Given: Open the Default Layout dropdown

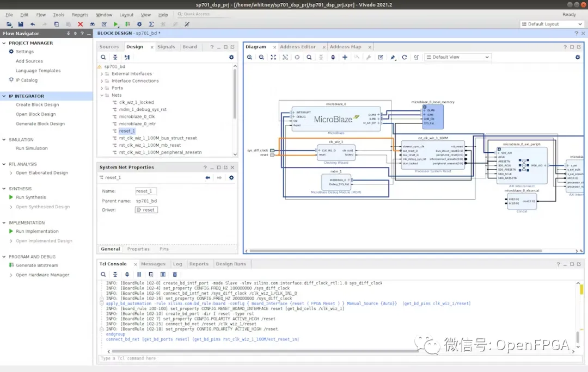Looking at the screenshot, I should [552, 24].
